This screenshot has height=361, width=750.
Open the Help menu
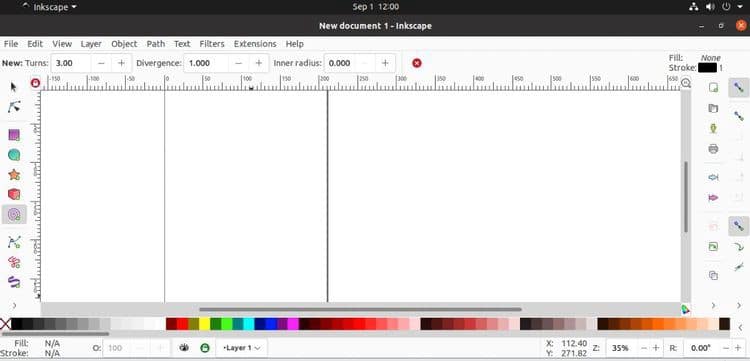click(x=295, y=44)
